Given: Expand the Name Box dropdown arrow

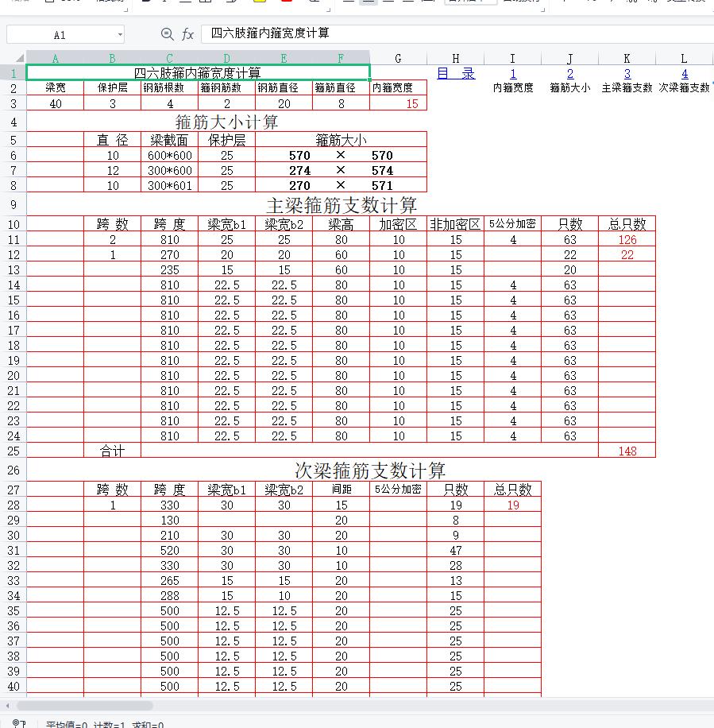Looking at the screenshot, I should tap(120, 35).
